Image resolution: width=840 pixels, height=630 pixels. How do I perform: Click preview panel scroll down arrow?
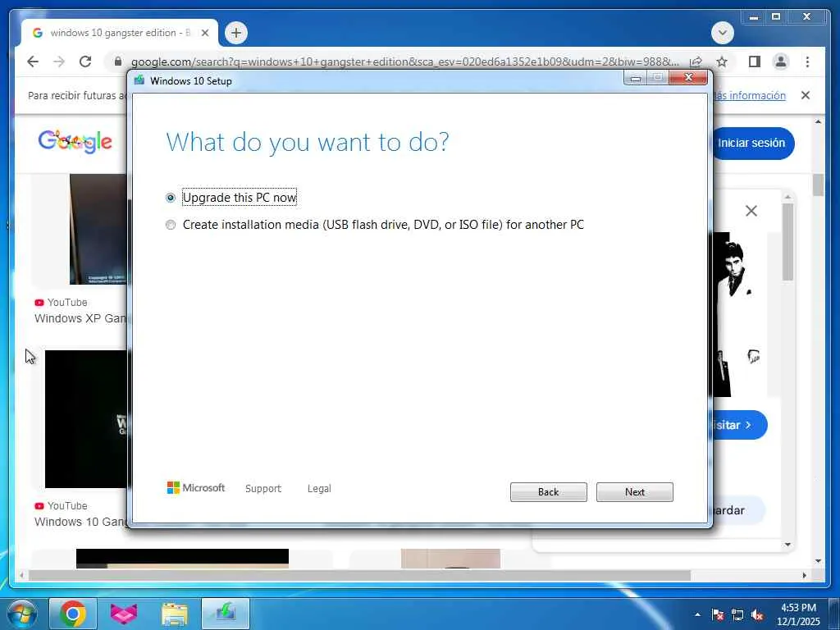click(x=787, y=545)
